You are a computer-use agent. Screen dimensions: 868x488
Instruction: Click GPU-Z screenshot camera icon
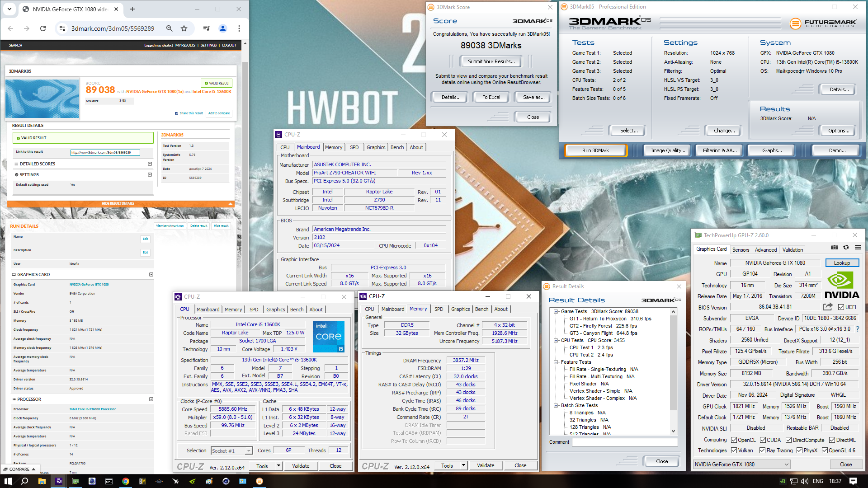coord(835,247)
